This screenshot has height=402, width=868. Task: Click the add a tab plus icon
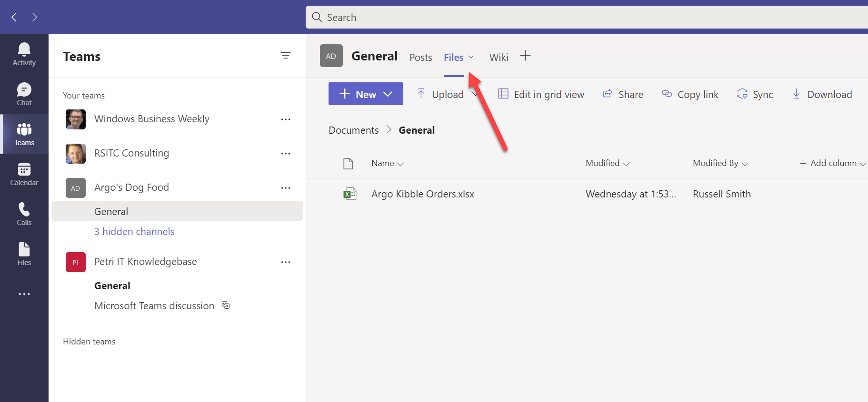525,56
